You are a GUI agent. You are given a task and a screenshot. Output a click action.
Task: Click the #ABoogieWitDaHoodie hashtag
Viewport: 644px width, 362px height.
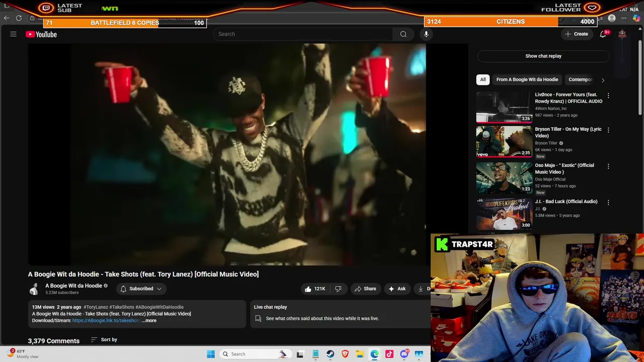159,307
